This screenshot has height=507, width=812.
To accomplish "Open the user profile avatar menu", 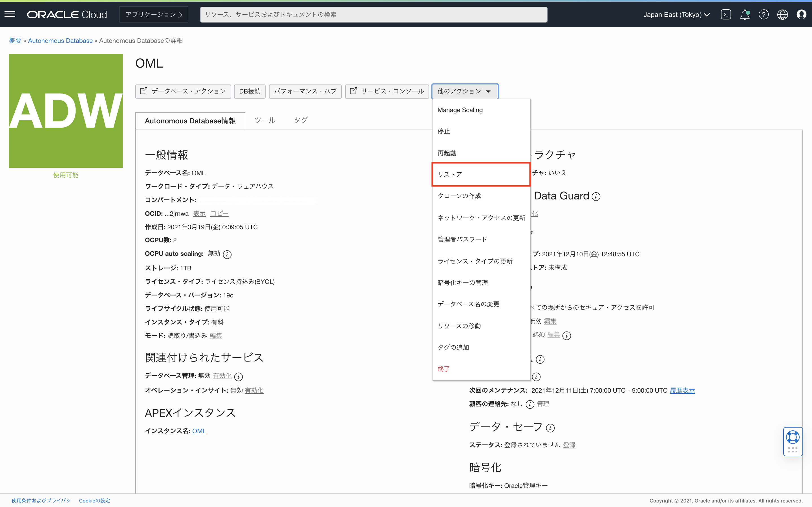I will coord(801,14).
